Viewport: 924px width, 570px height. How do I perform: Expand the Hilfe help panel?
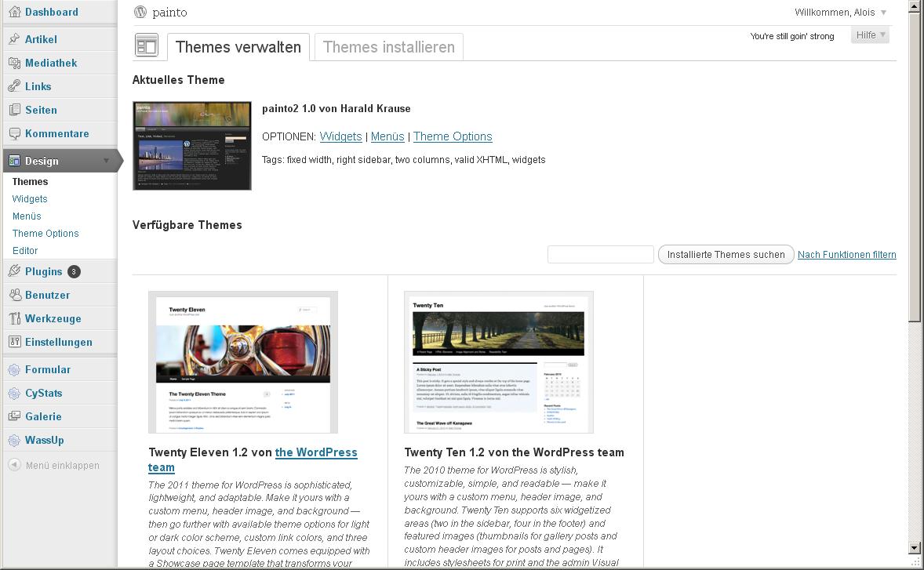click(870, 34)
